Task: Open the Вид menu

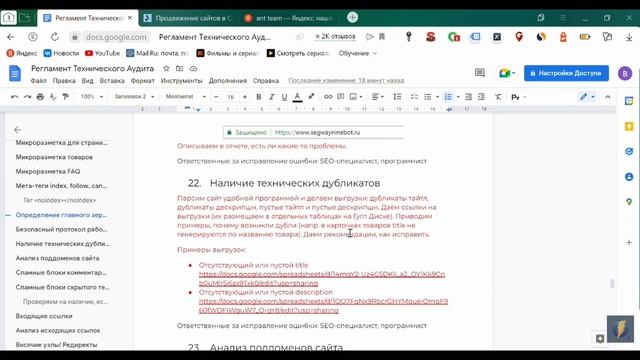Action: click(87, 81)
